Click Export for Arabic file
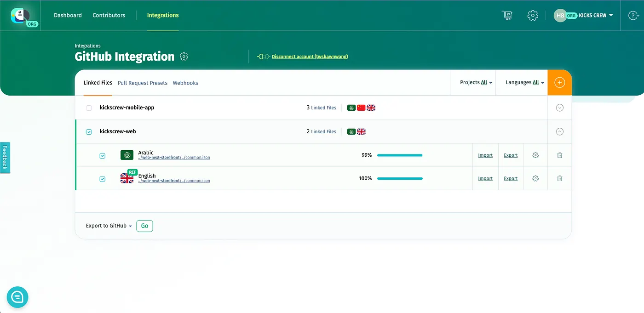The width and height of the screenshot is (644, 313). click(511, 155)
